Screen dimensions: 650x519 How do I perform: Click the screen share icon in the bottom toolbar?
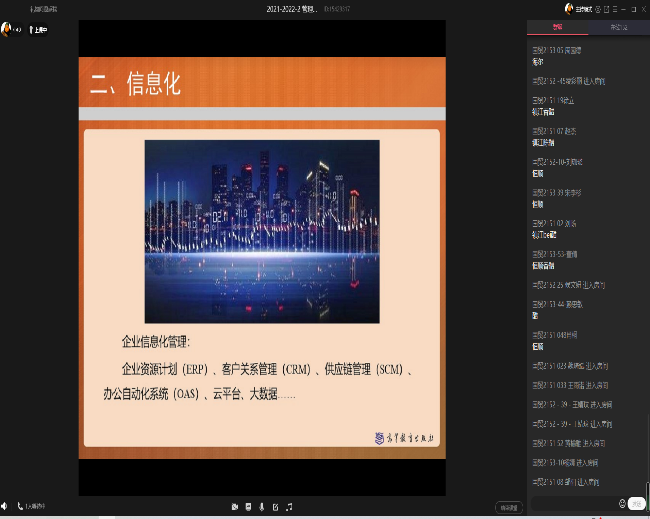pyautogui.click(x=248, y=507)
